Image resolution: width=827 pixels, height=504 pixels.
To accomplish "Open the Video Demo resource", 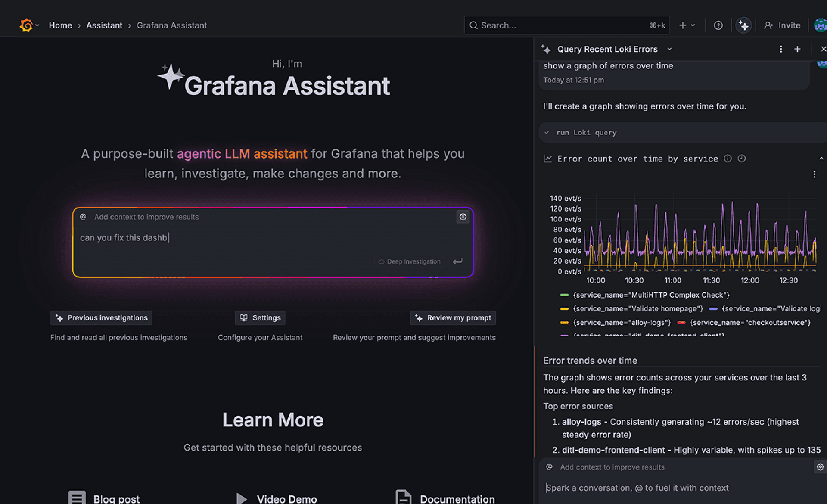I will [x=277, y=498].
